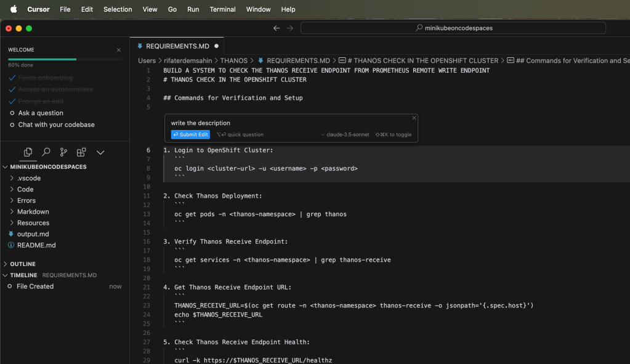This screenshot has width=630, height=364.
Task: Open the Go menu
Action: click(x=172, y=9)
